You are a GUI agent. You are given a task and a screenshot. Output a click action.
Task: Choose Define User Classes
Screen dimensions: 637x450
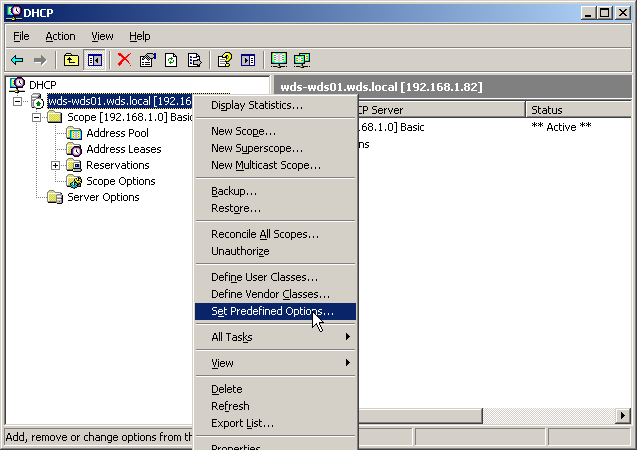coord(276,277)
